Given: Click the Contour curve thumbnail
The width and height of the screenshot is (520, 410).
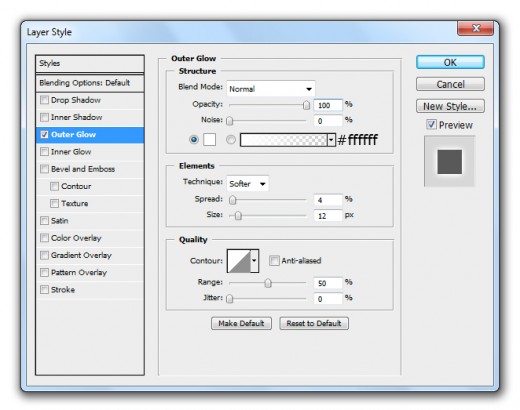Looking at the screenshot, I should (x=239, y=261).
